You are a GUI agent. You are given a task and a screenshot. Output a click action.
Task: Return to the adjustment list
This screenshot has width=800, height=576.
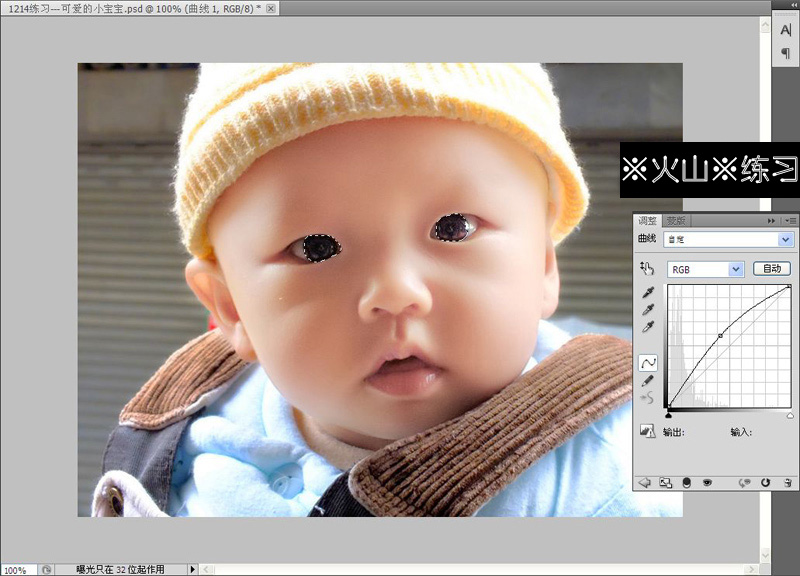click(644, 483)
